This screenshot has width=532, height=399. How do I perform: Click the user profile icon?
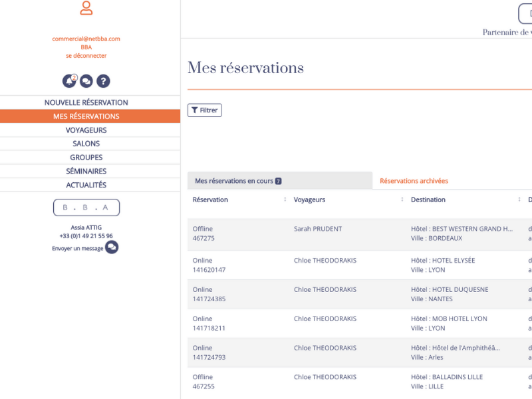click(x=86, y=8)
